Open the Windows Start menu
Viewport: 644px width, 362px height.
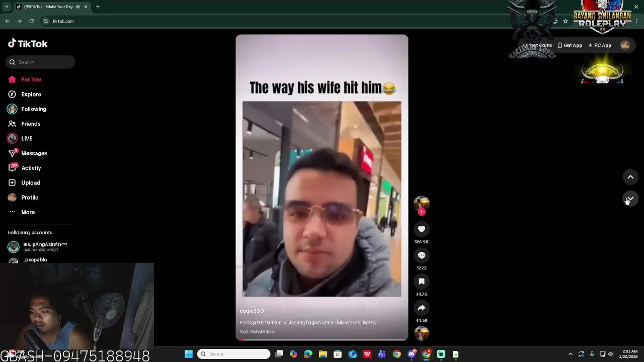point(189,354)
